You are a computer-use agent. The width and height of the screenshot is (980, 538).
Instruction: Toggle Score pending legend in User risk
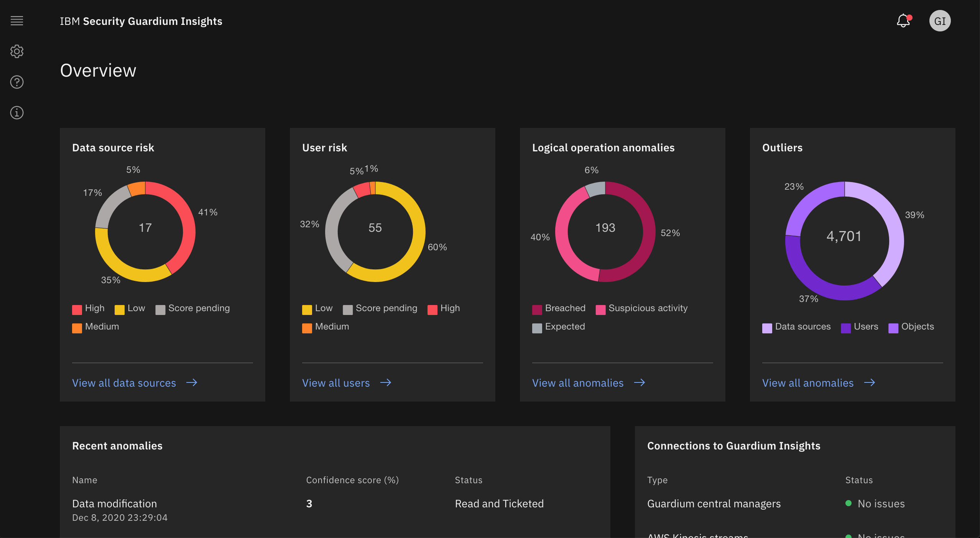(380, 308)
